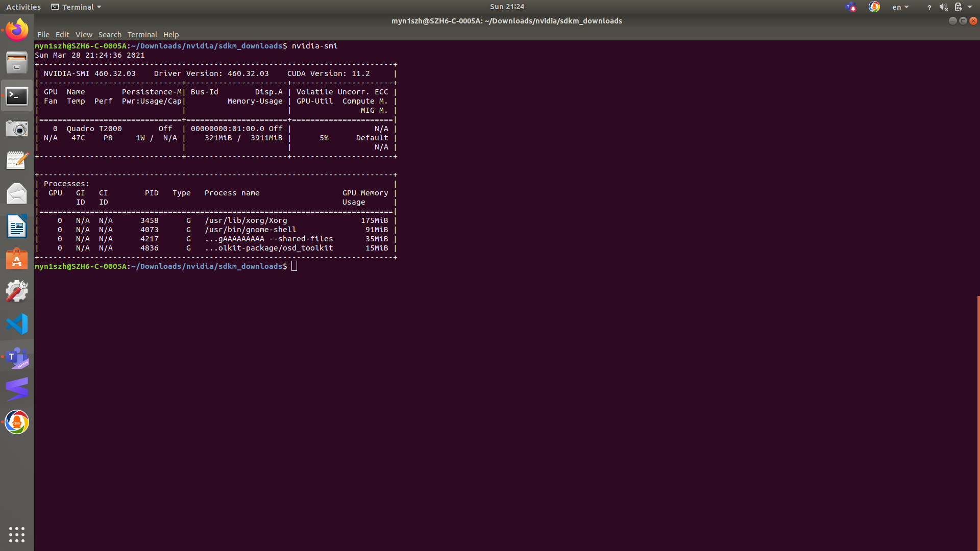Open the Text Editor dock icon

(17, 161)
